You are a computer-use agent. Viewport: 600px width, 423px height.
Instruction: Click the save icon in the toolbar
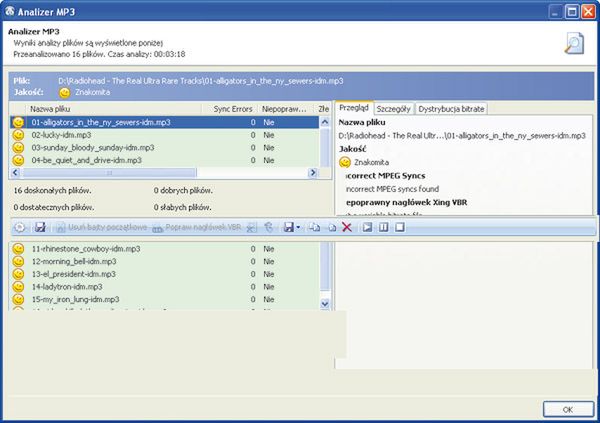40,228
